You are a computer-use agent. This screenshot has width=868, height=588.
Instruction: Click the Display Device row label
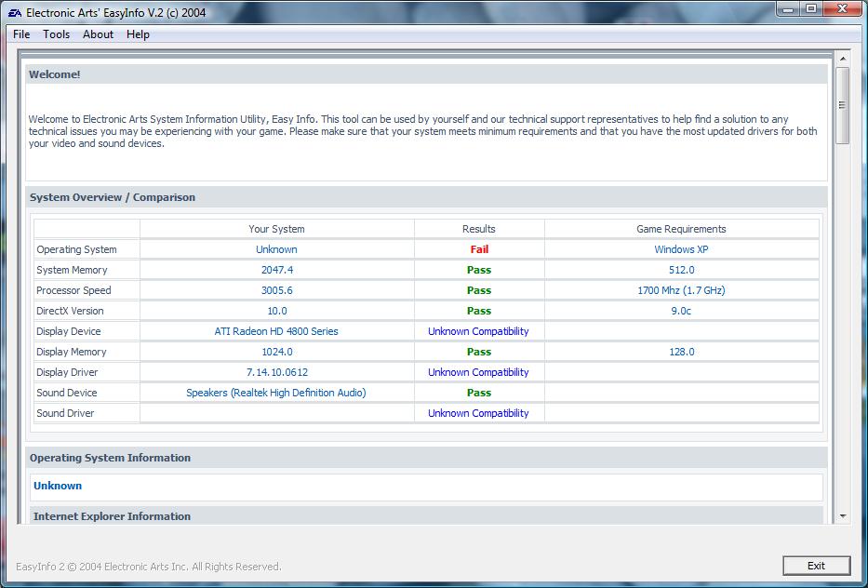click(x=69, y=331)
